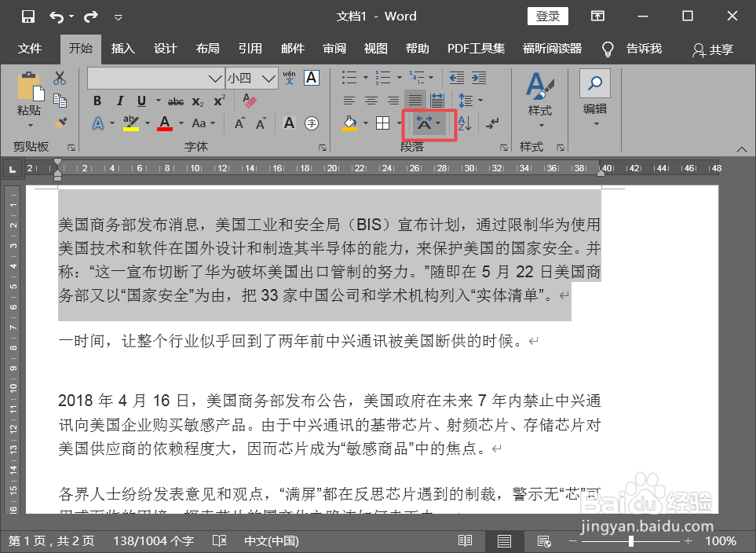Click the 登录 button in title bar
This screenshot has width=756, height=553.
547,16
